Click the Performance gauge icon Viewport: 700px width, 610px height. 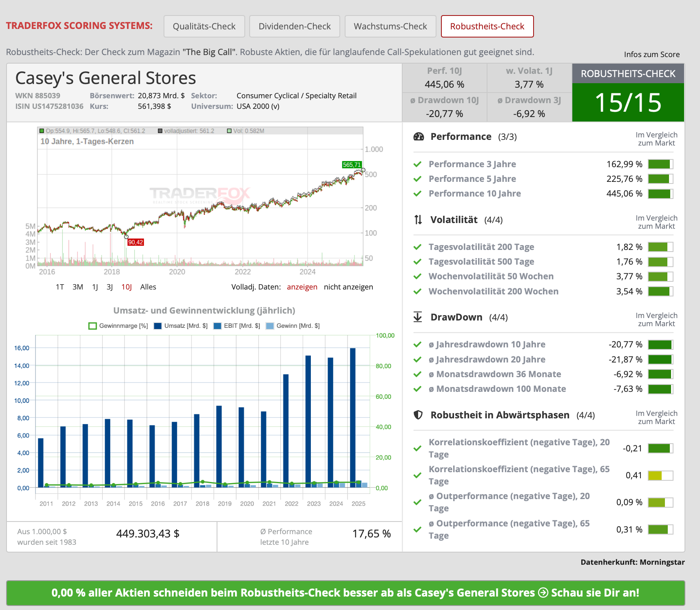[x=419, y=137]
